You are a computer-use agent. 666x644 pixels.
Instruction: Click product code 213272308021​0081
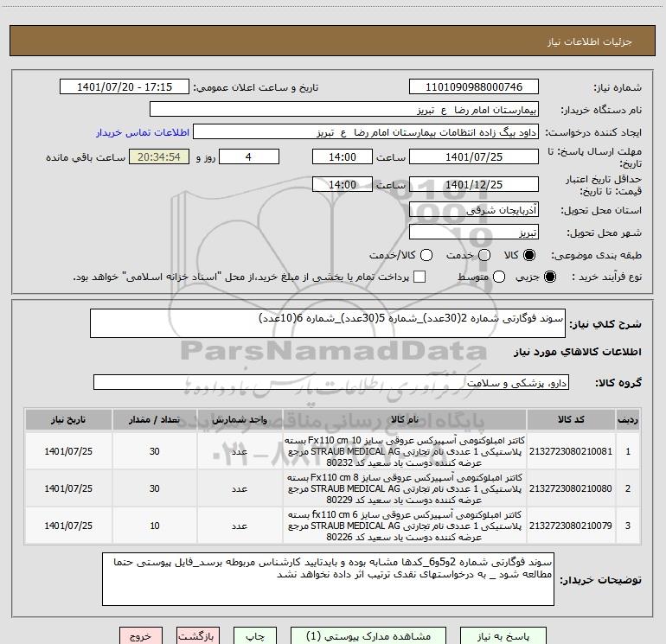point(571,451)
